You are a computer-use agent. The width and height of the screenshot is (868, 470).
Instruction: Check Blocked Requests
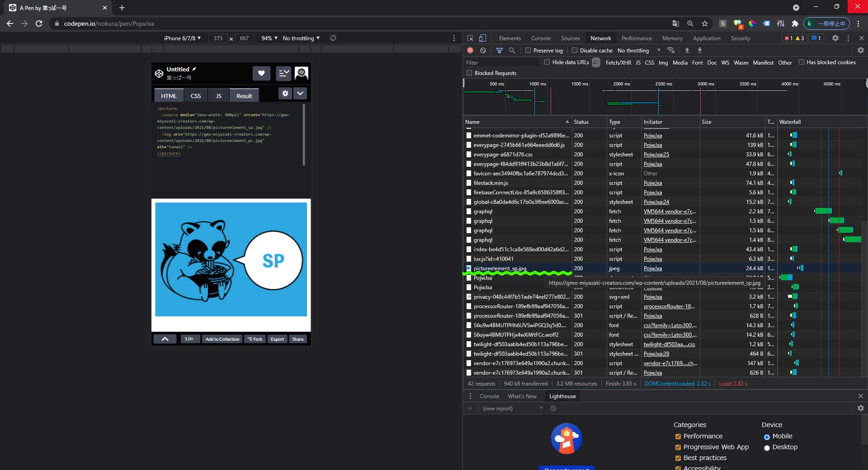469,73
